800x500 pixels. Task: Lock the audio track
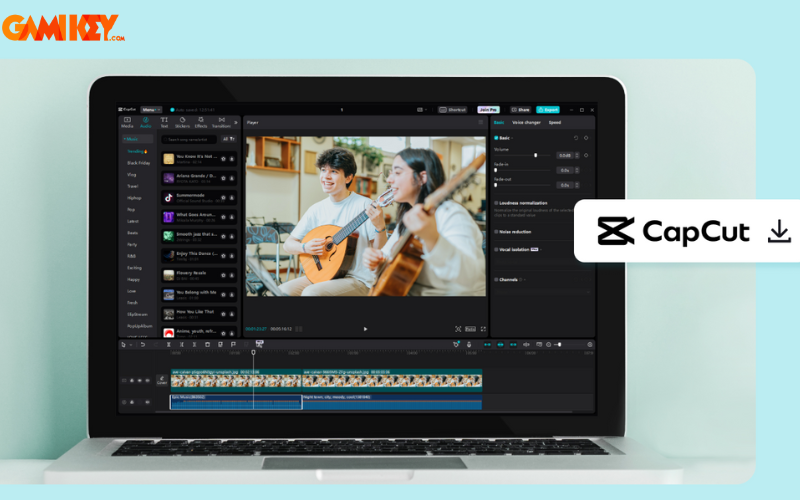tap(132, 402)
